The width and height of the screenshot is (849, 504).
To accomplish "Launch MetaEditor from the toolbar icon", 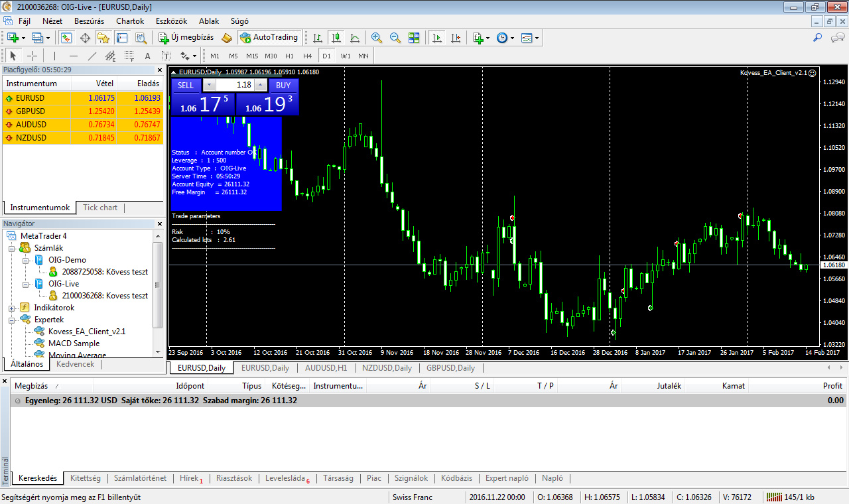I will (x=227, y=38).
